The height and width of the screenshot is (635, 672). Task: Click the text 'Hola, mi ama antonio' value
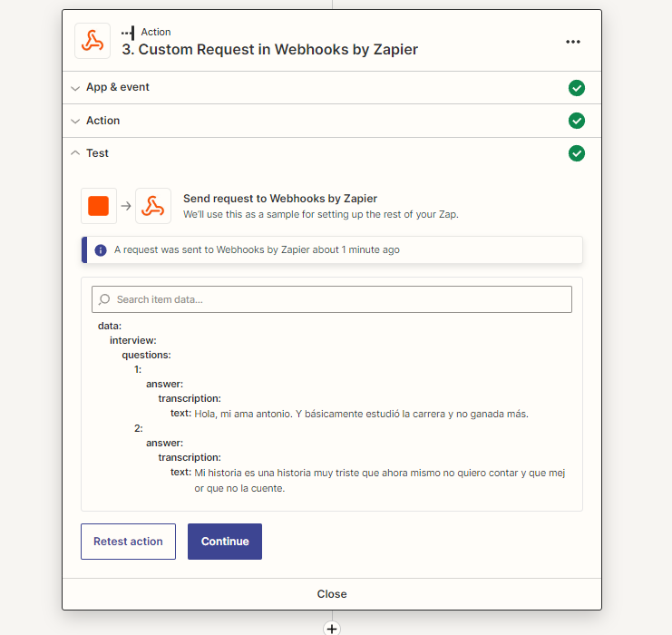pos(361,414)
